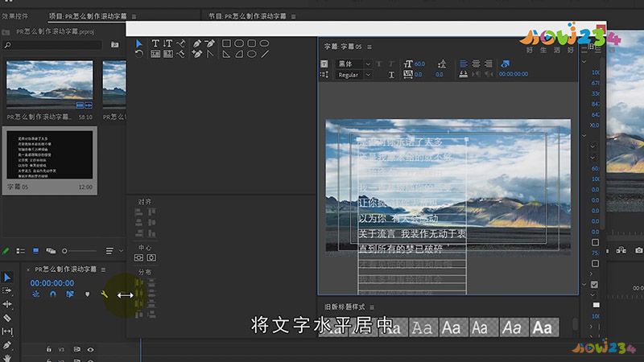Screen dimensions: 644x362
Task: Select the Rotation tool in title tools
Action: point(138,54)
